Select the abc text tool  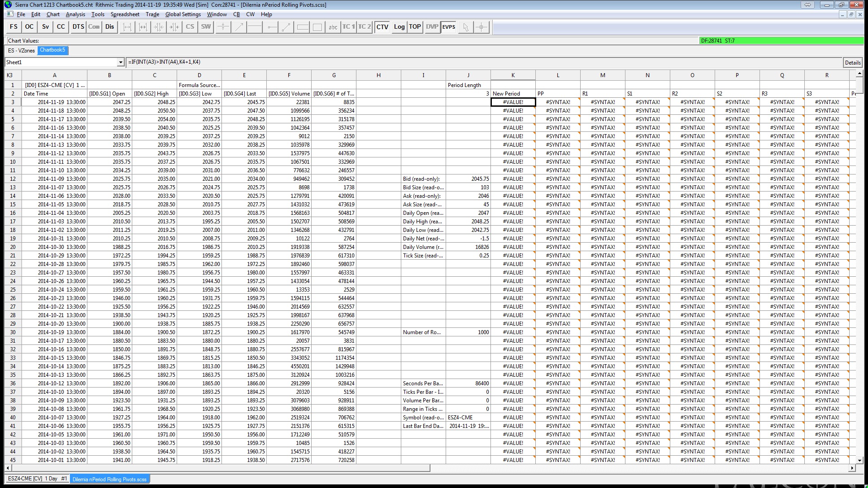pyautogui.click(x=333, y=27)
